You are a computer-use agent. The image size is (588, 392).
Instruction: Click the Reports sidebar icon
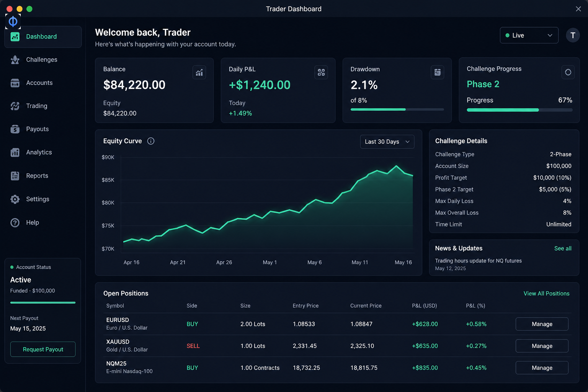15,176
